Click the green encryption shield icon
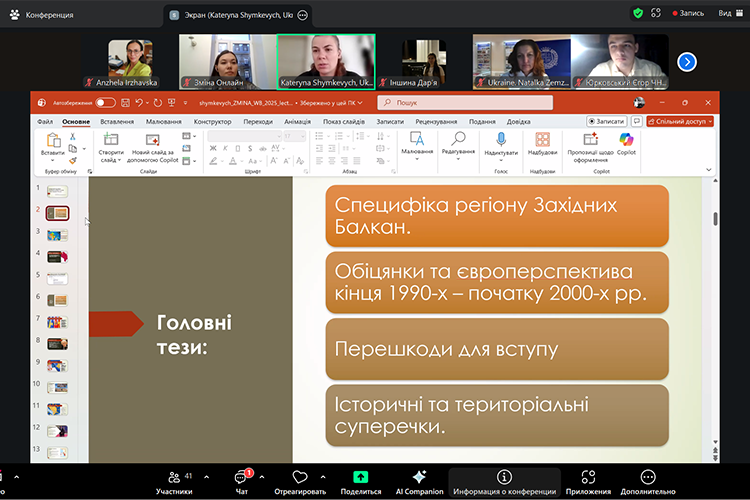The height and width of the screenshot is (500, 750). coord(638,13)
